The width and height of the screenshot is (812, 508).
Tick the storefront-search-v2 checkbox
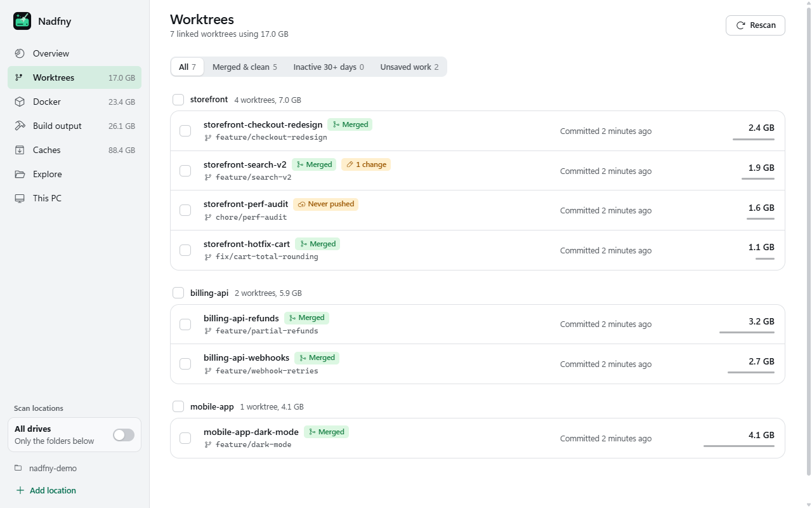[185, 171]
